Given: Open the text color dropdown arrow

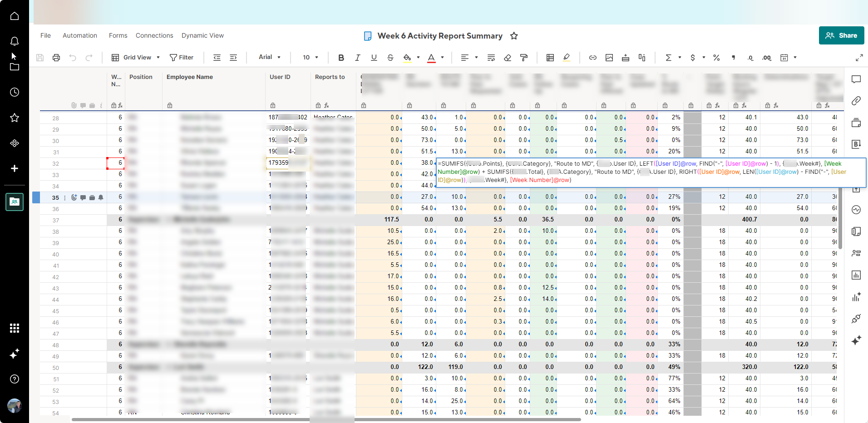Looking at the screenshot, I should point(443,58).
